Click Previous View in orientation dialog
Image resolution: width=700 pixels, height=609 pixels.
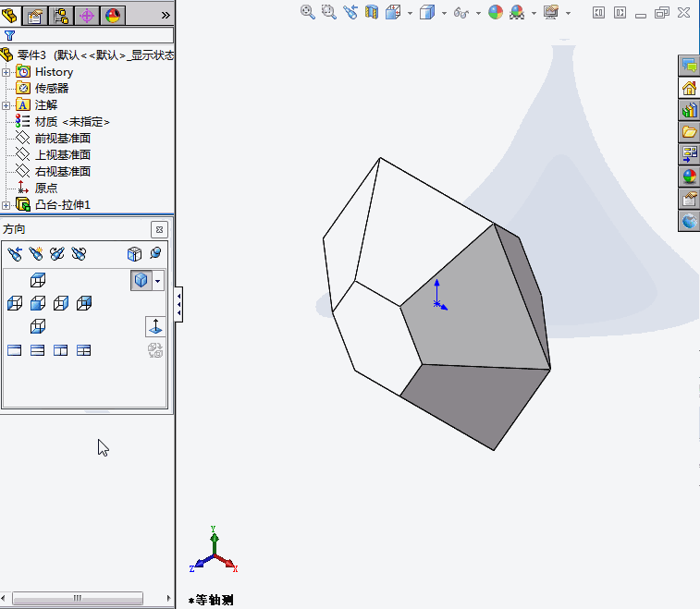(x=15, y=254)
